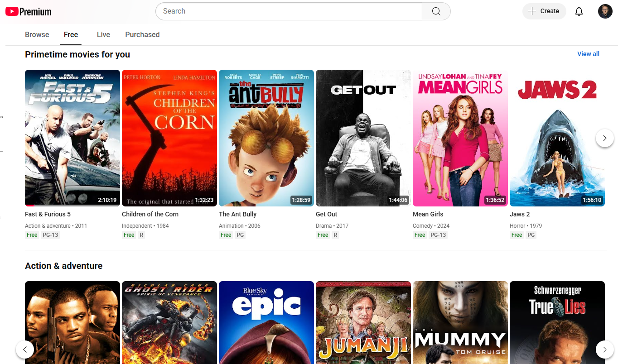Switch to the Browse tab
The width and height of the screenshot is (618, 364).
[x=37, y=34]
